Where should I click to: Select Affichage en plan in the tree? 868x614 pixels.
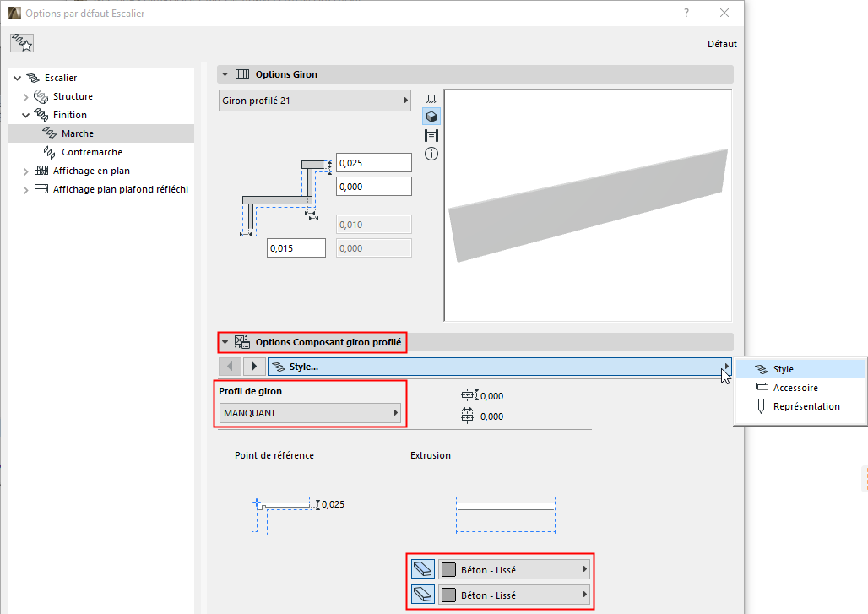point(91,171)
